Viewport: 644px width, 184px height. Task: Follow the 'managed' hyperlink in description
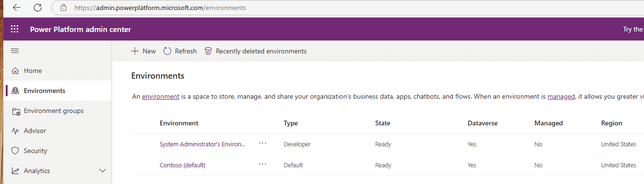pos(561,96)
